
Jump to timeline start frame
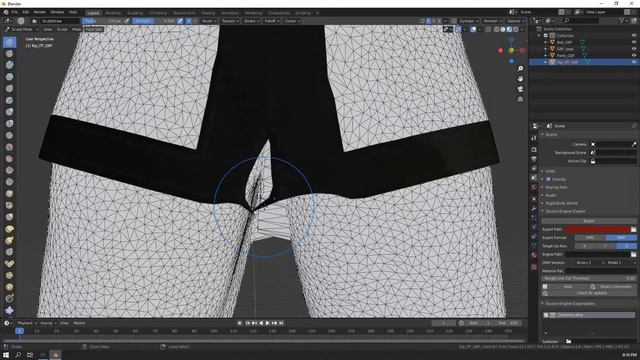pyautogui.click(x=247, y=323)
